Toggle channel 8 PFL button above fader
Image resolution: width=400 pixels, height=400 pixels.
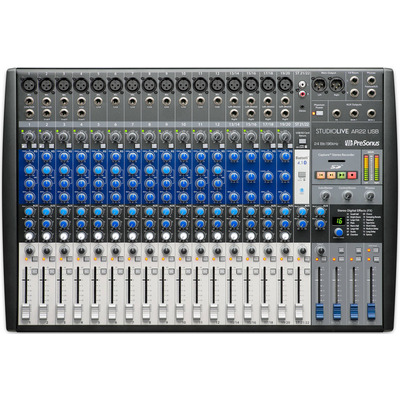[x=154, y=272]
